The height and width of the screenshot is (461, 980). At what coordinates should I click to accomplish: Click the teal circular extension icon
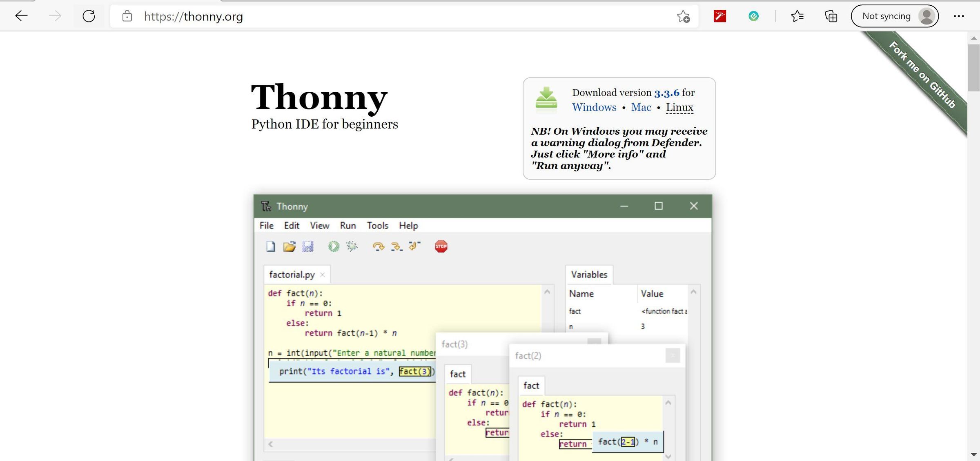tap(753, 16)
